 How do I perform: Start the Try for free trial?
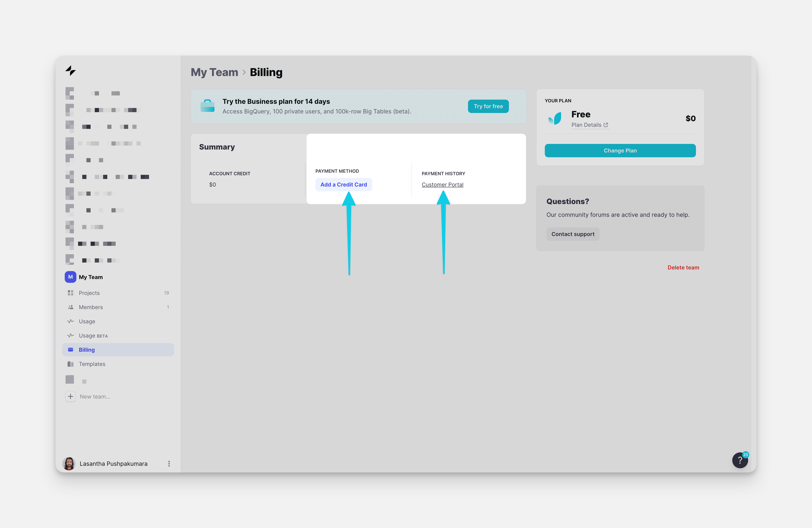(x=488, y=107)
